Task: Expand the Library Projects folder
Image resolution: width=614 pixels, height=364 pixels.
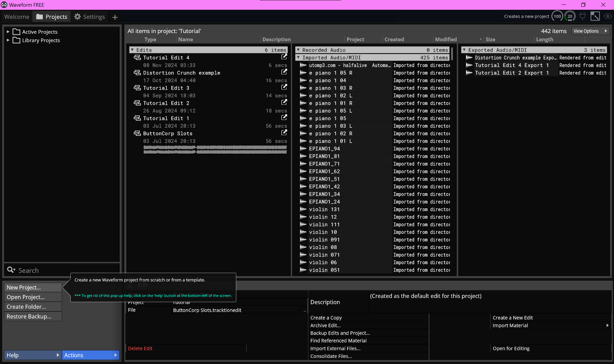Action: point(8,40)
